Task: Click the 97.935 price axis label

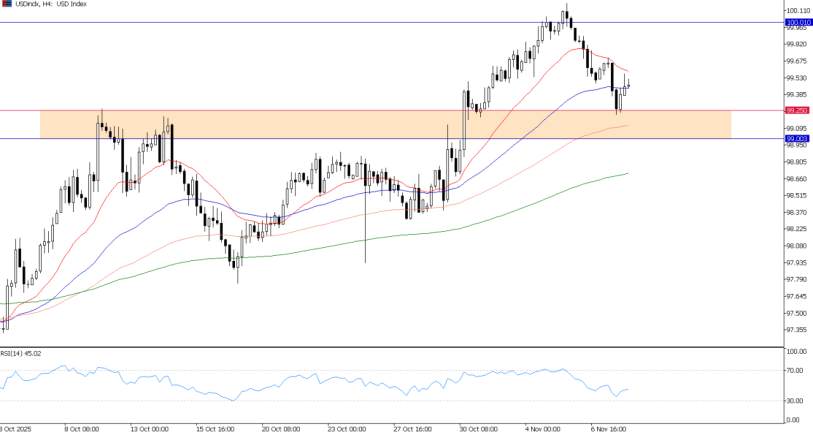Action: (x=797, y=262)
